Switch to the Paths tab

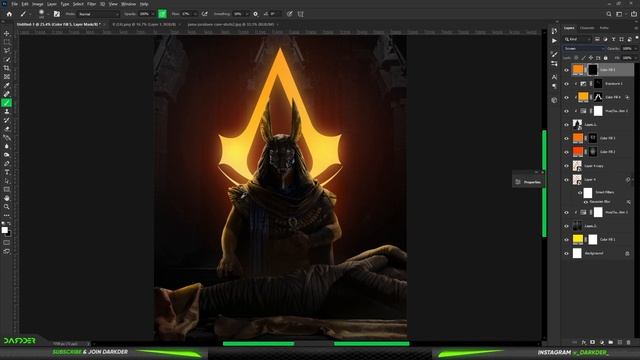(604, 28)
